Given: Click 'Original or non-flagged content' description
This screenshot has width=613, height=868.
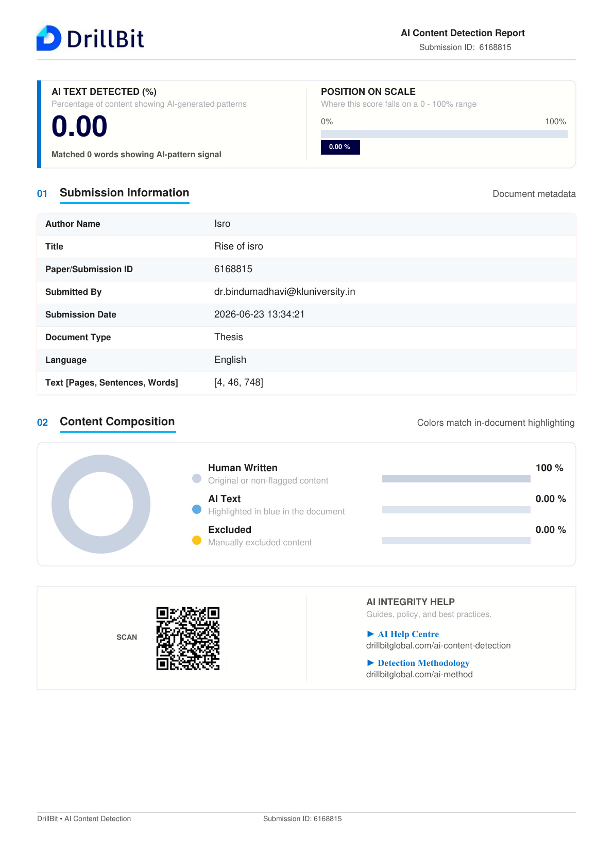Looking at the screenshot, I should click(x=268, y=480).
